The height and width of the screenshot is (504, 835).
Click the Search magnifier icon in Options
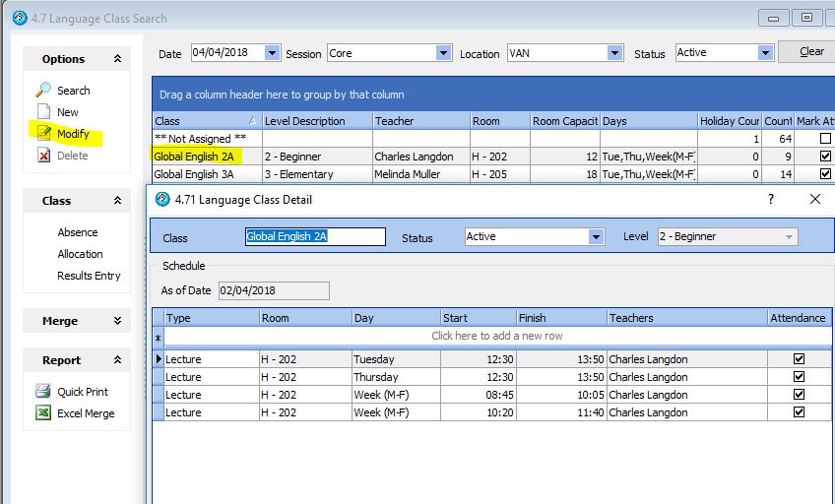(x=43, y=90)
